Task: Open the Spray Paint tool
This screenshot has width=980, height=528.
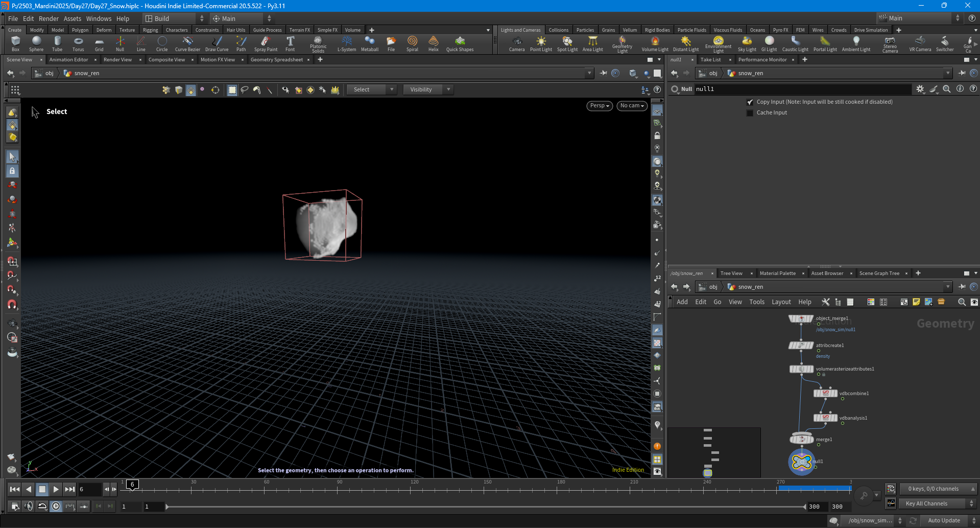Action: [266, 44]
